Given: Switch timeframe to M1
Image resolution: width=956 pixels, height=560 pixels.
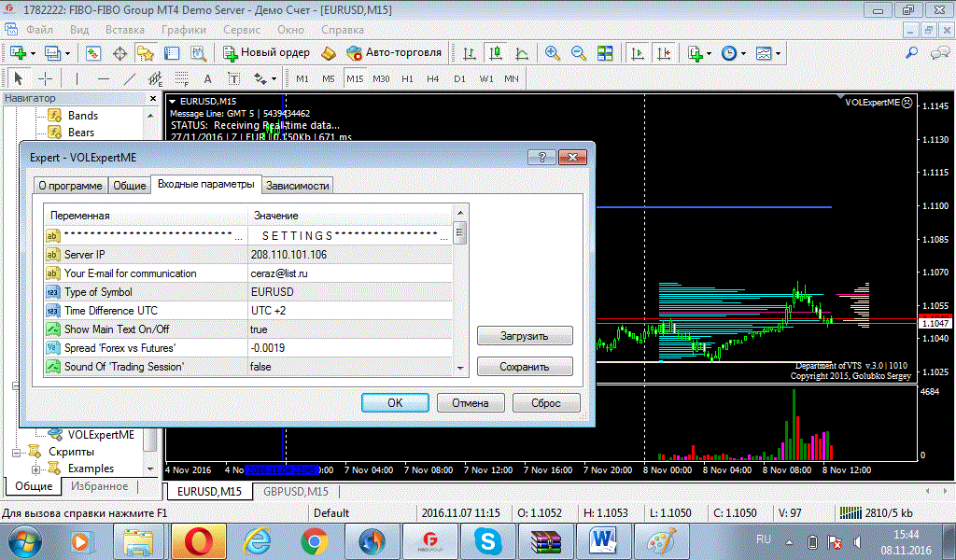Looking at the screenshot, I should 302,78.
